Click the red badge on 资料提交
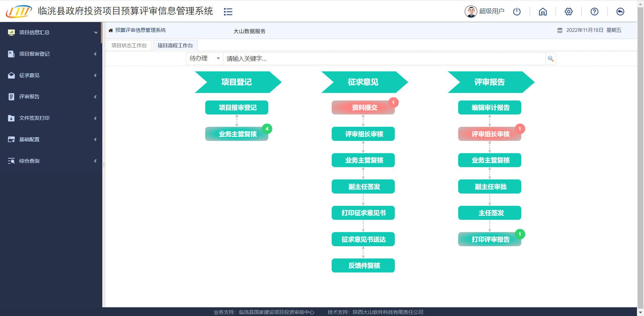The width and height of the screenshot is (644, 316). 393,102
